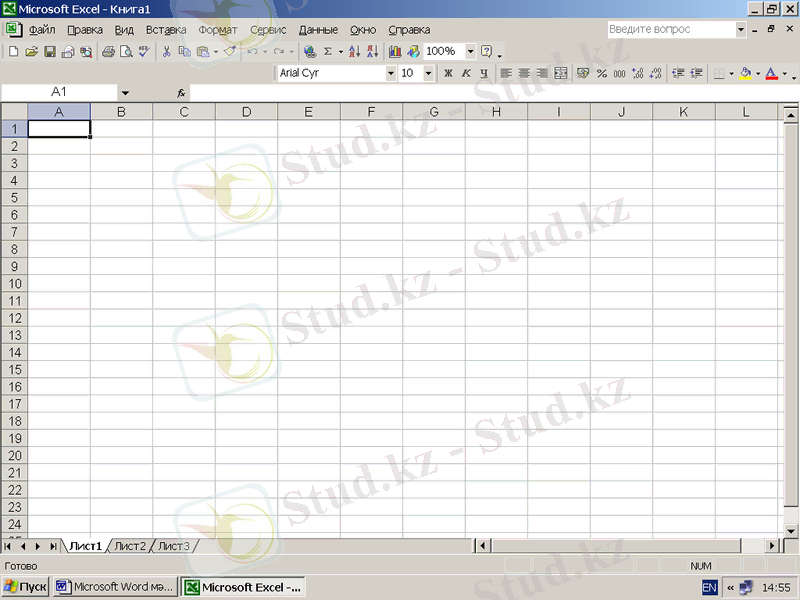Screen dimensions: 800x600
Task: Select column D header
Action: [246, 112]
